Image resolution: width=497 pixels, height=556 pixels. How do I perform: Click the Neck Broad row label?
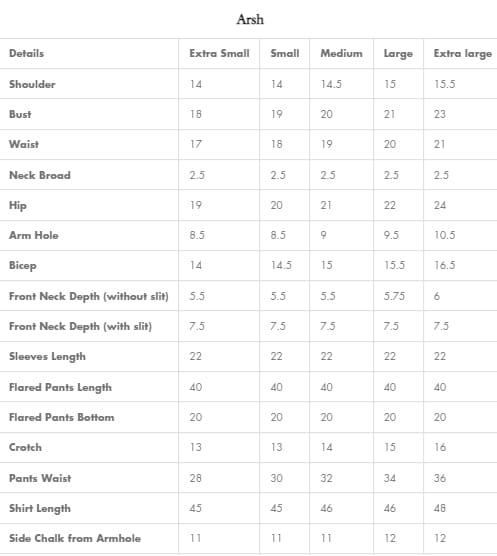40,175
